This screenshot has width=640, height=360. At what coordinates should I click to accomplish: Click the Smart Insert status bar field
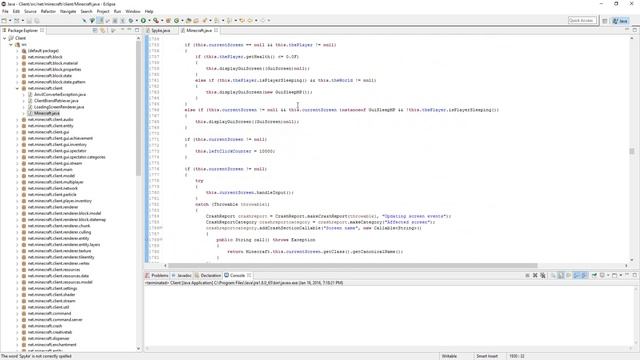(487, 356)
